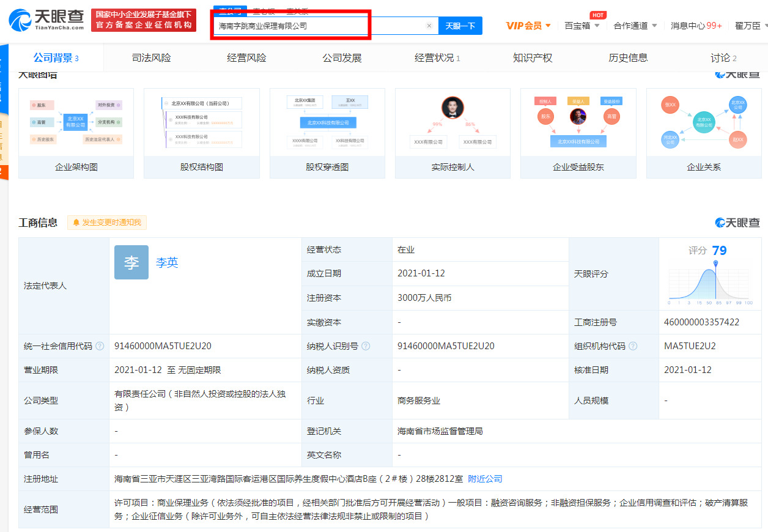Switch to the 历史信息 tab
Image resolution: width=768 pixels, height=532 pixels.
[628, 58]
